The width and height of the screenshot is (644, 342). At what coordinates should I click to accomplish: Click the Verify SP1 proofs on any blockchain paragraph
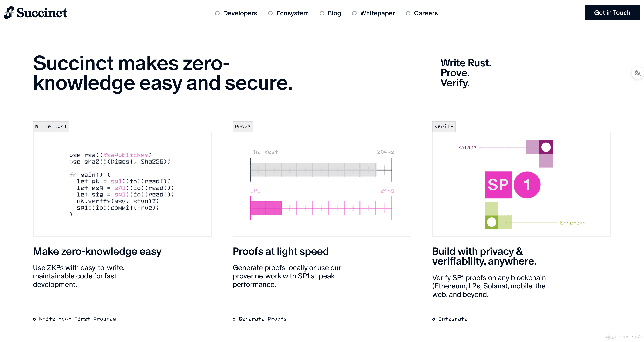point(489,286)
